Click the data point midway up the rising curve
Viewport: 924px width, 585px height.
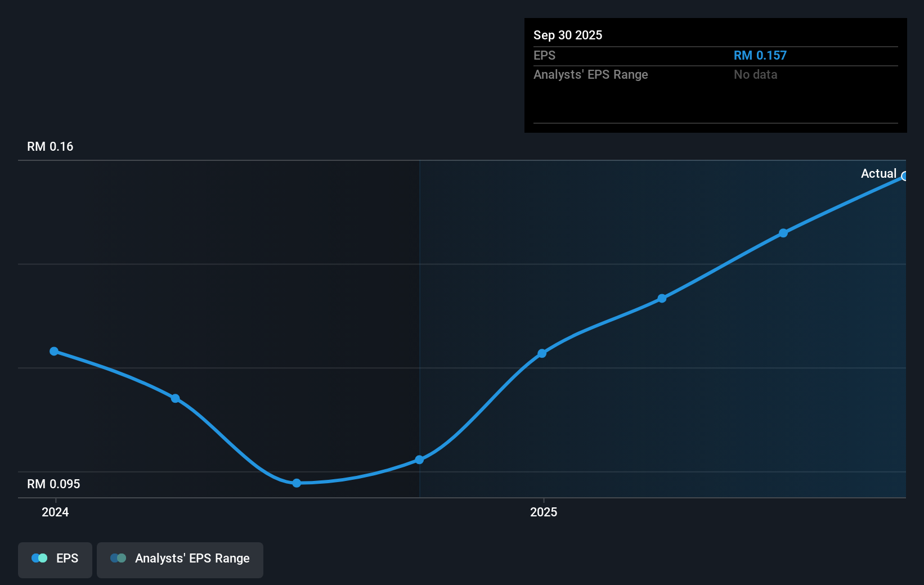tap(662, 299)
